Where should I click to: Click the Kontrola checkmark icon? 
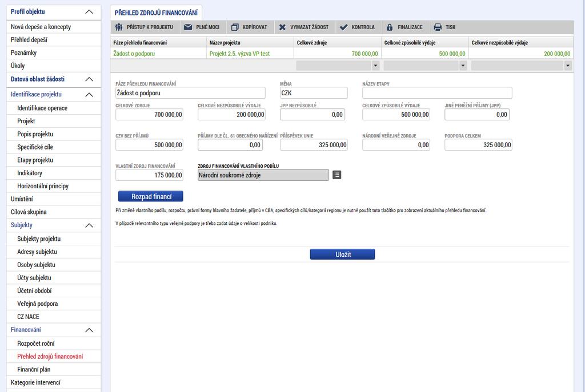pyautogui.click(x=343, y=27)
